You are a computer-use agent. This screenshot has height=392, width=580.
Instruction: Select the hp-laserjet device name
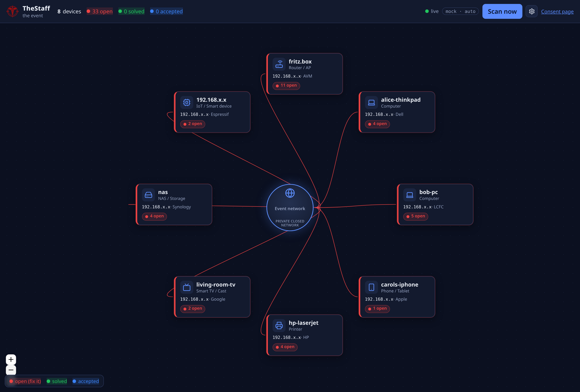[x=303, y=323]
